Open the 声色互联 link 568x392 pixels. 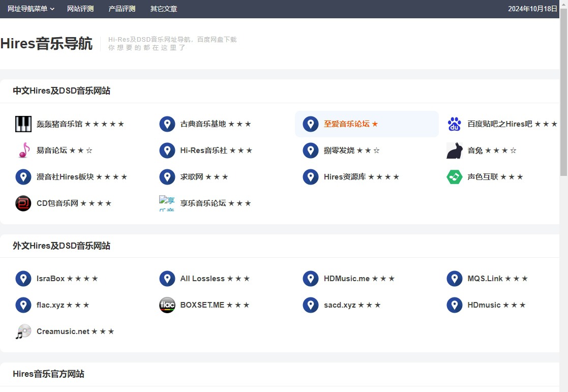tap(495, 177)
